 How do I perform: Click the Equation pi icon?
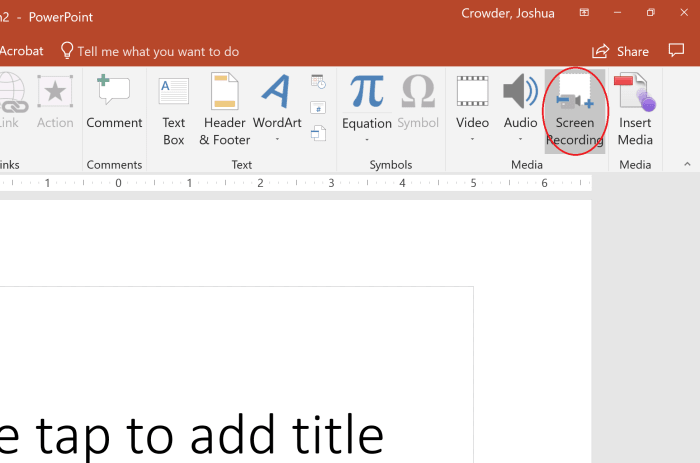tap(367, 92)
